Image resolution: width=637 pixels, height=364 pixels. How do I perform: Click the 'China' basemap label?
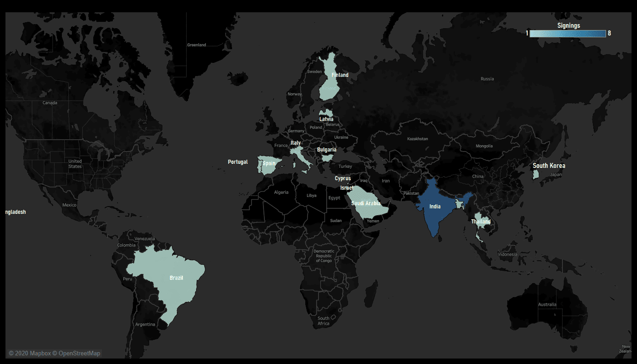coord(478,176)
